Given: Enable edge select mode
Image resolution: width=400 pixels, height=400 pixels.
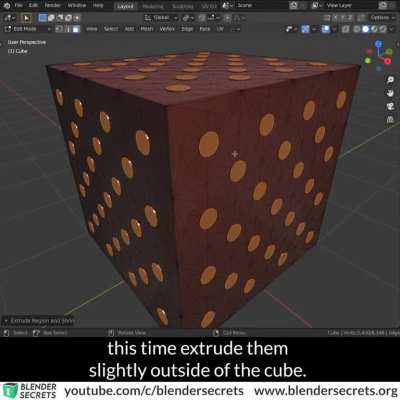Looking at the screenshot, I should tap(68, 29).
